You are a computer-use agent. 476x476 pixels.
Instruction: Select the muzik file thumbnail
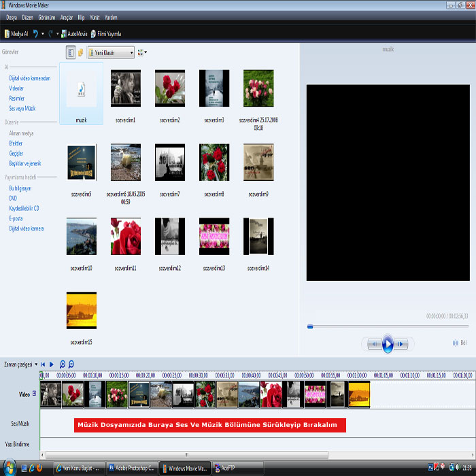[x=81, y=92]
